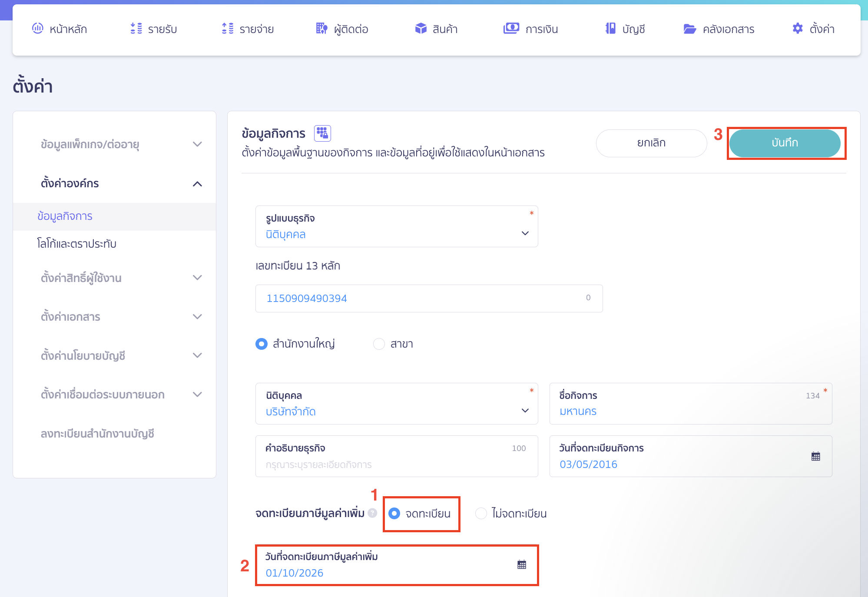Open the คลังเอกสาร menu
Image resolution: width=868 pixels, height=597 pixels.
(719, 29)
